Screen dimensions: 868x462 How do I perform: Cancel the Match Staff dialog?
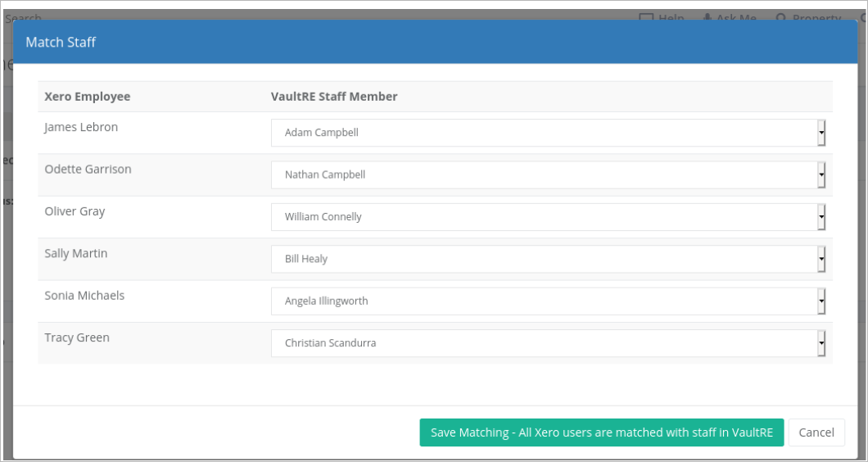pos(816,433)
